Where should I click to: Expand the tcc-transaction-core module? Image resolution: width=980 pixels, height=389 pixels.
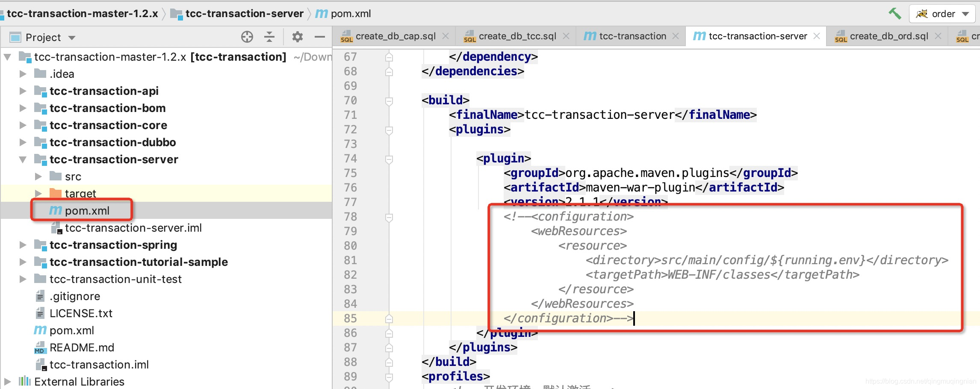click(23, 125)
